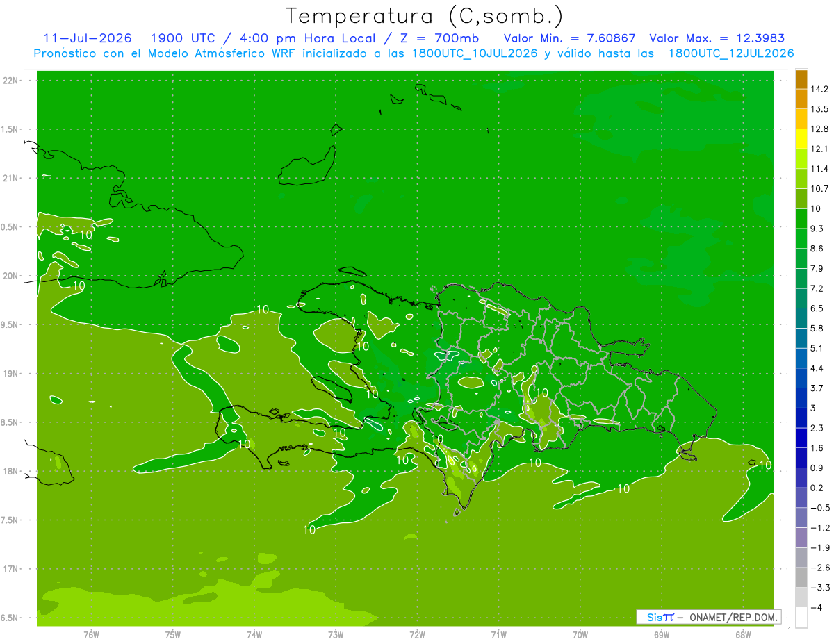Click the 13.5 color scale label
This screenshot has width=834, height=644.
[x=819, y=109]
